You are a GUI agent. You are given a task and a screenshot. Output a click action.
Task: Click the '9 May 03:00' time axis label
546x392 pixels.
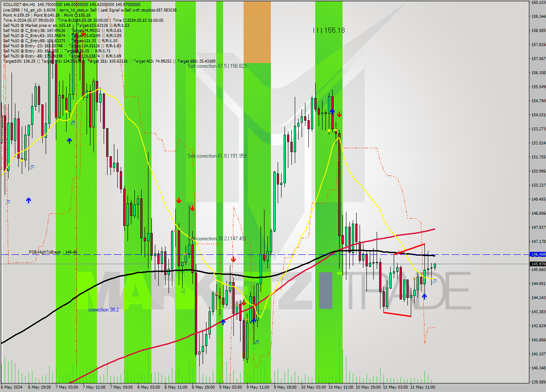coord(230,387)
